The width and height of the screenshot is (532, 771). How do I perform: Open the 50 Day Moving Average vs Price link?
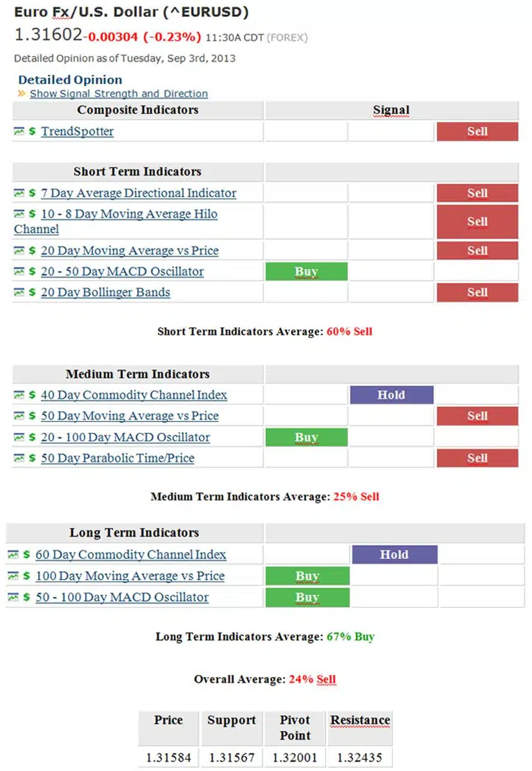click(x=129, y=416)
